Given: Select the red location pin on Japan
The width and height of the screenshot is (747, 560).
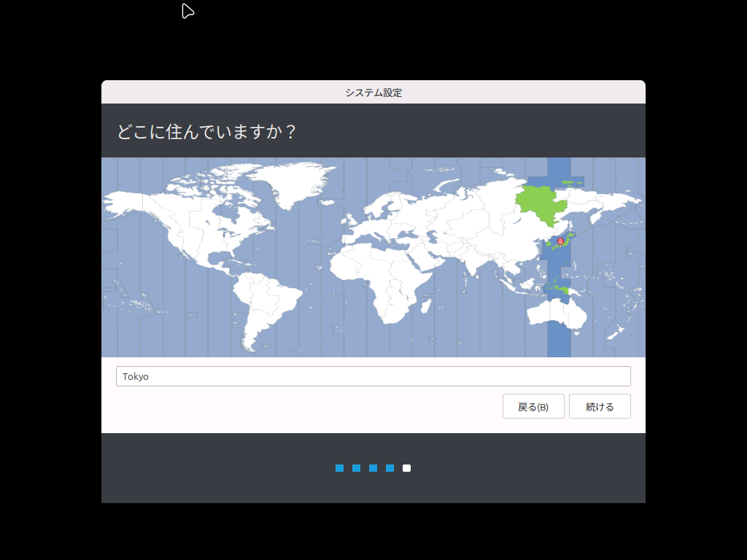Looking at the screenshot, I should click(x=560, y=241).
